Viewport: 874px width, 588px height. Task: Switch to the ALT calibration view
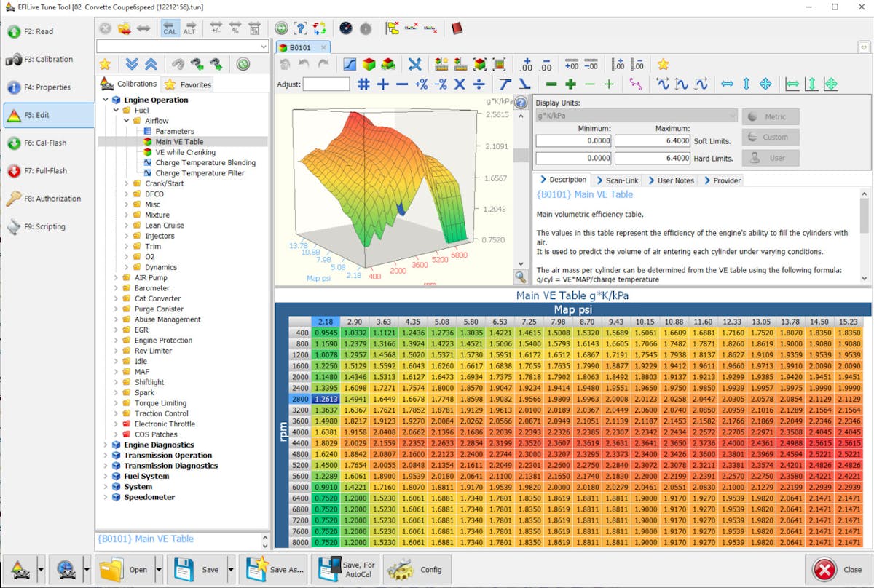pos(189,28)
